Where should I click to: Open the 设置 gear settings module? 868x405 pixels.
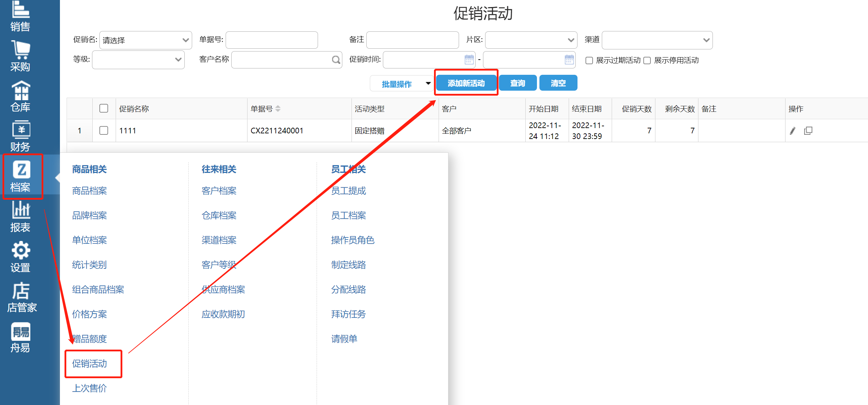(20, 257)
